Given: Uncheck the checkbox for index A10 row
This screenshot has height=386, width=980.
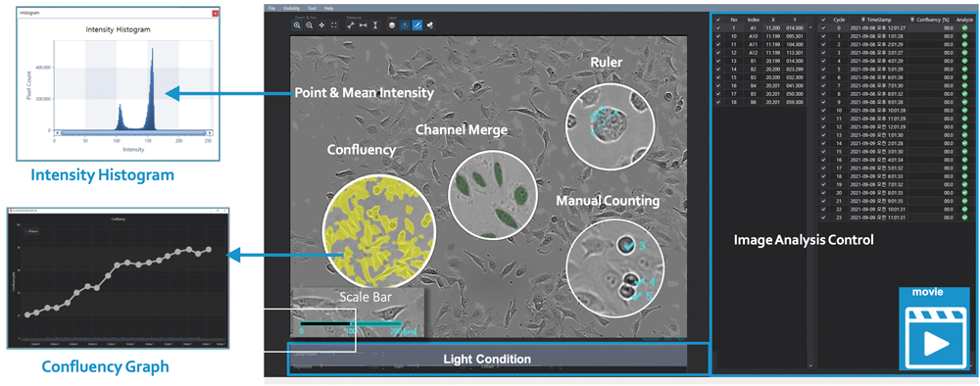Looking at the screenshot, I should pyautogui.click(x=718, y=36).
